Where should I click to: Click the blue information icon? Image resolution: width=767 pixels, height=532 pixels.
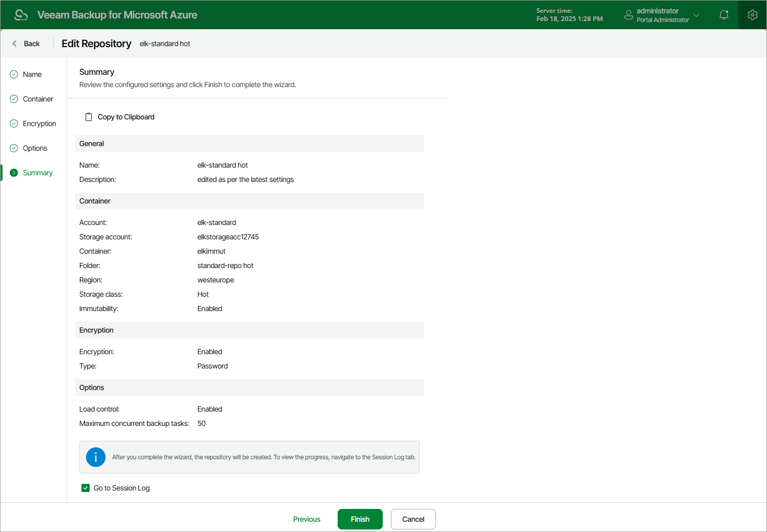(x=96, y=457)
